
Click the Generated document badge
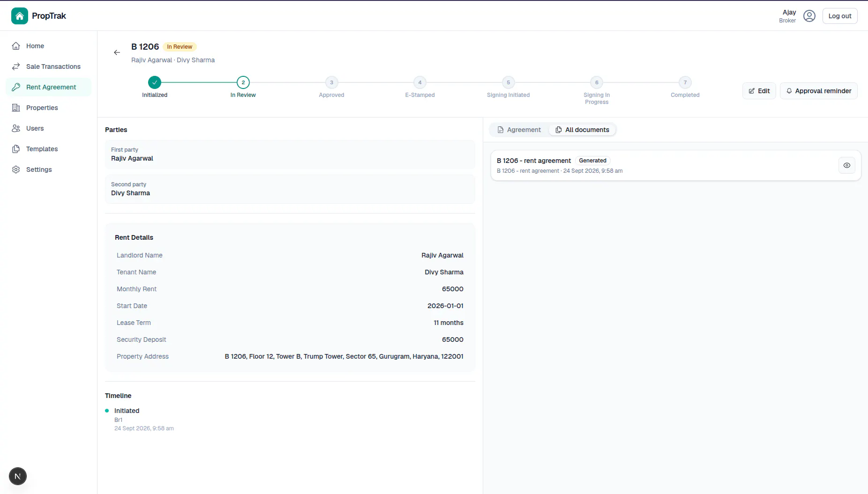pos(592,161)
